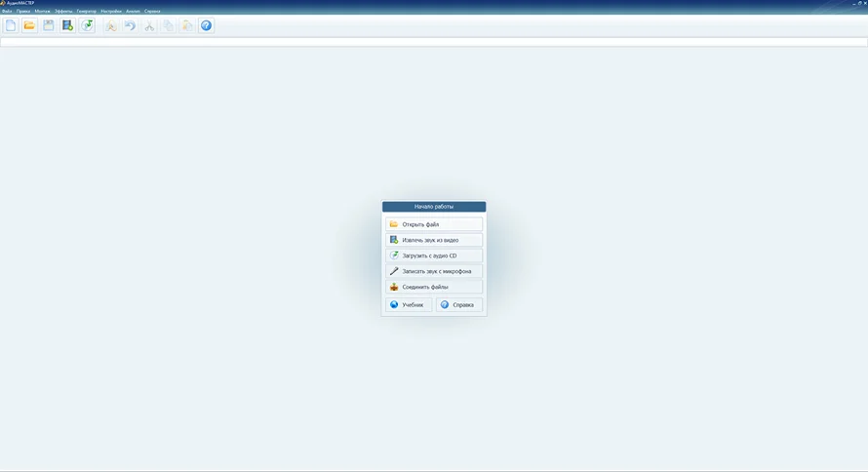Click the open folder toolbar icon
The image size is (868, 472).
(x=29, y=25)
